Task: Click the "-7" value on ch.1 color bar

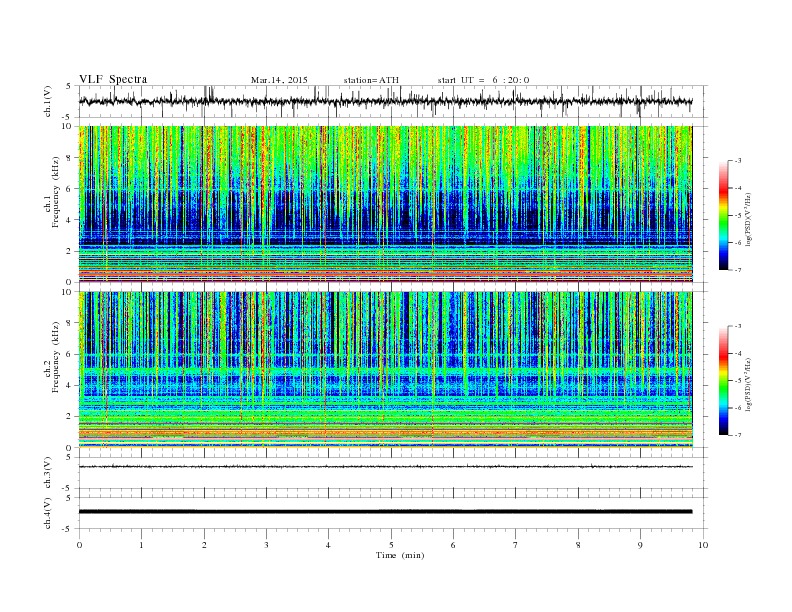Action: click(x=737, y=270)
